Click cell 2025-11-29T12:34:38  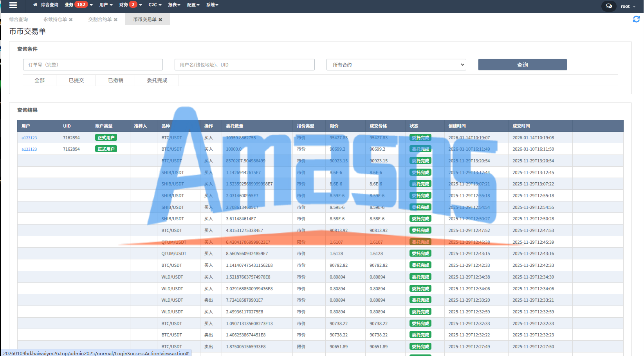469,277
